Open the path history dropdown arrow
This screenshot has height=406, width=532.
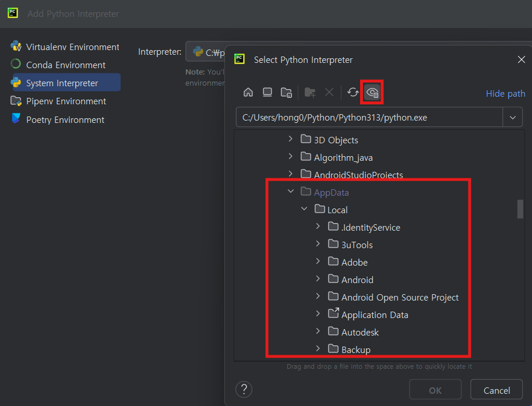[513, 117]
